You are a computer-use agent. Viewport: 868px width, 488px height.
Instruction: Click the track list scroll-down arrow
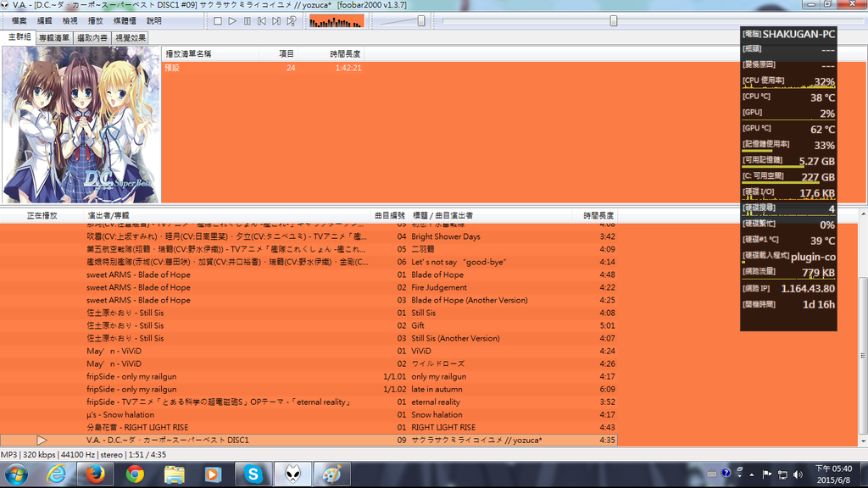863,441
